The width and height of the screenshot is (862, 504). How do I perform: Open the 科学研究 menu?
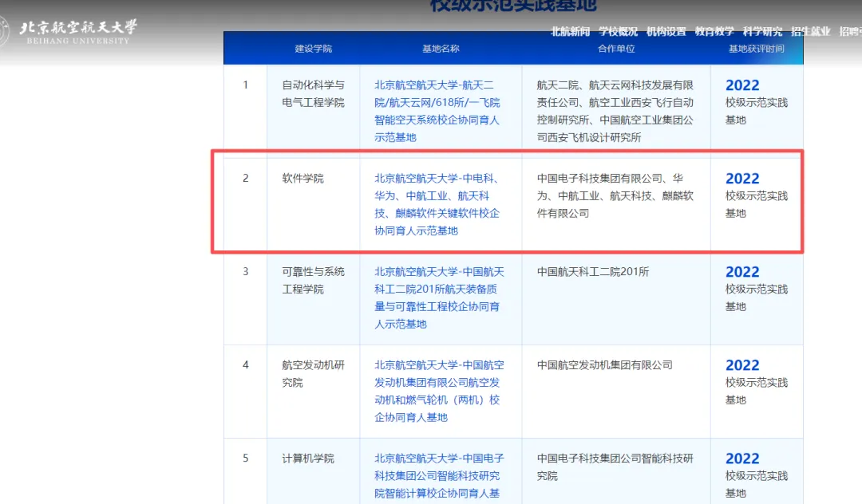pos(762,32)
